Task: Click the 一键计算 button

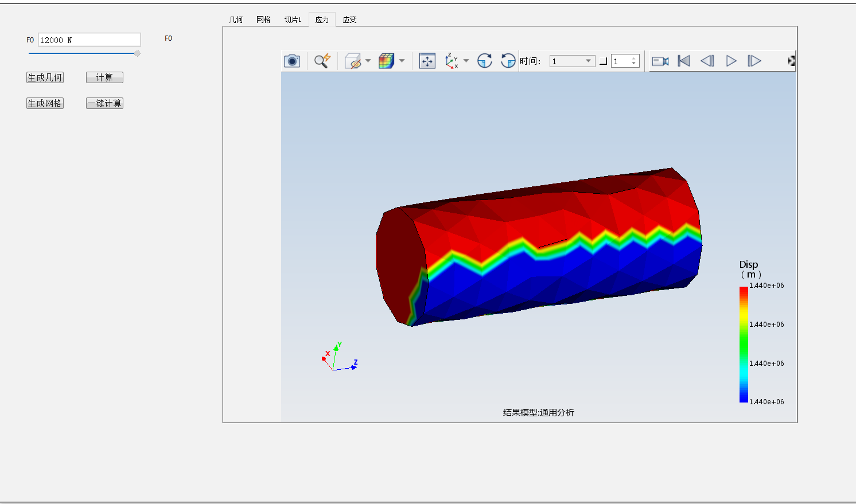Action: pyautogui.click(x=104, y=103)
